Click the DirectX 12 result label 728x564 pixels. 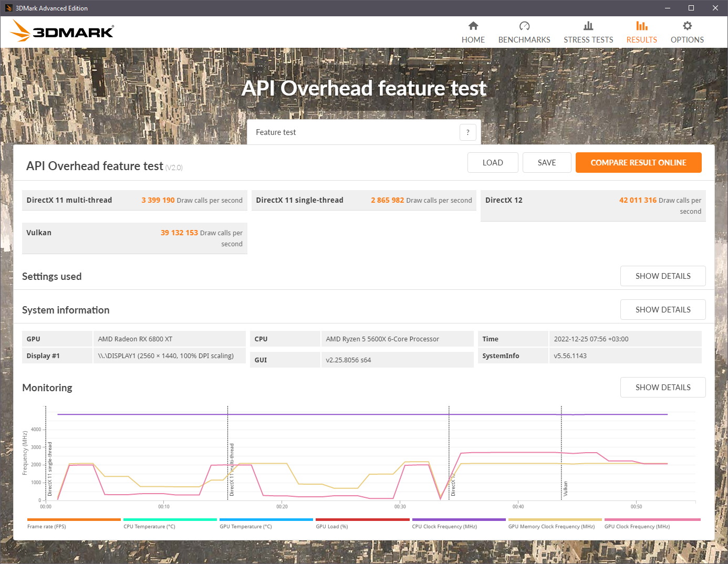tap(504, 200)
